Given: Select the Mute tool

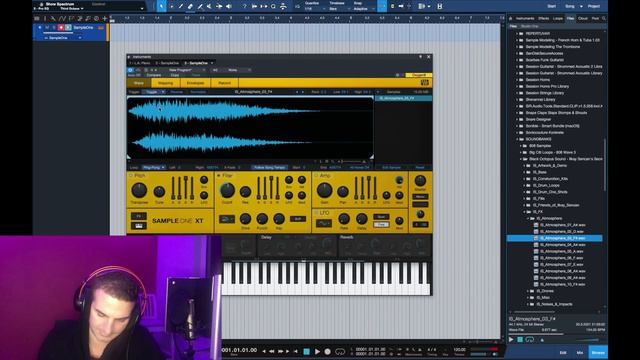Looking at the screenshot, I should tap(210, 6).
